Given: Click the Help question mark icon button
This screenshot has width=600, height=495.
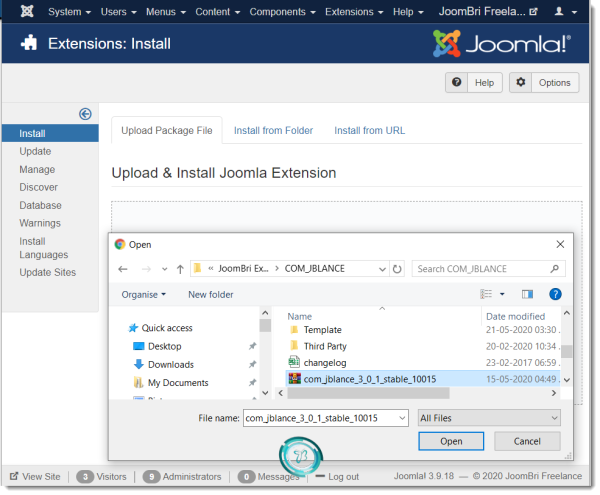Looking at the screenshot, I should click(457, 82).
